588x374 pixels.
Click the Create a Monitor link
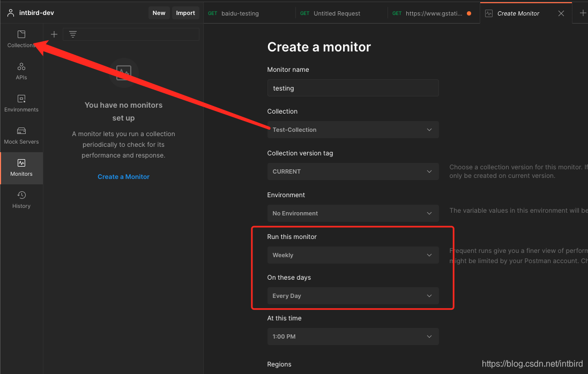pyautogui.click(x=123, y=176)
